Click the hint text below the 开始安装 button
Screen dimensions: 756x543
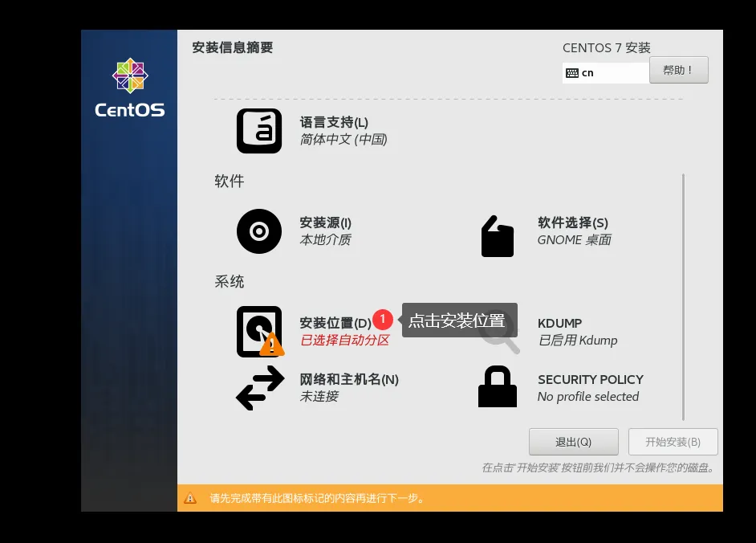tap(599, 467)
